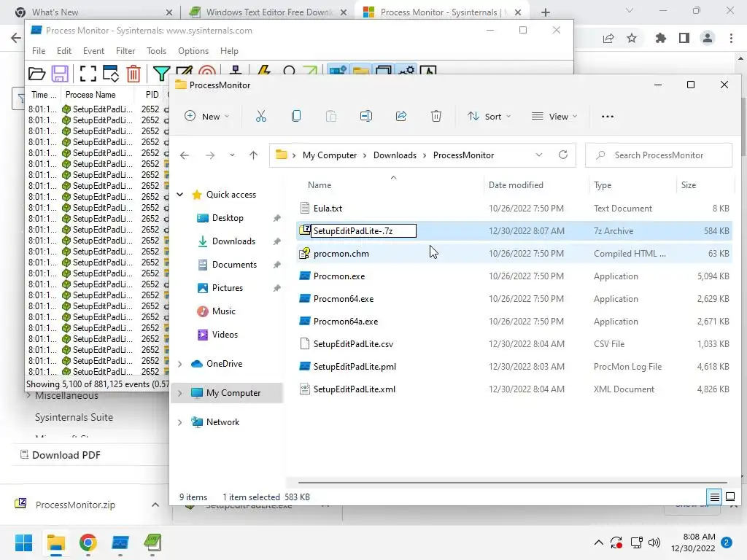Image resolution: width=747 pixels, height=560 pixels.
Task: Click the Copy icon in Explorer toolbar
Action: (x=296, y=116)
